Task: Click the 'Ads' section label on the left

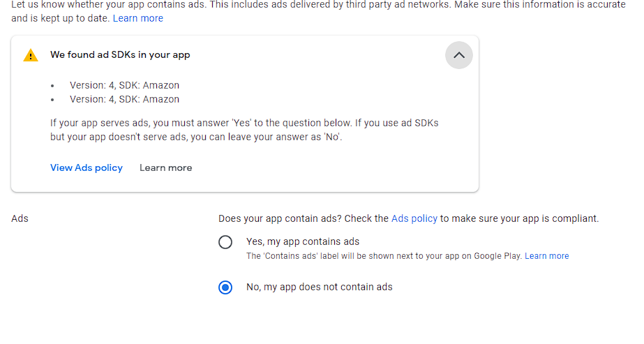Action: pos(20,218)
